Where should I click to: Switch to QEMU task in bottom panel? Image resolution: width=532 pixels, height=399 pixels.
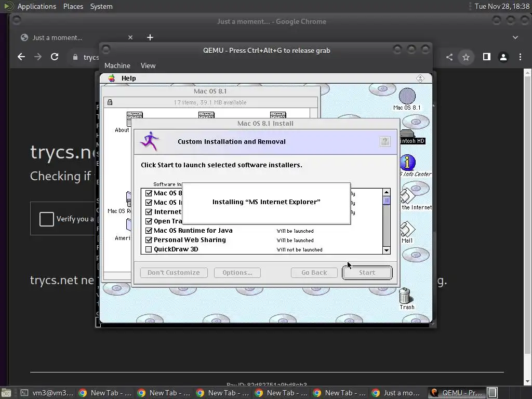click(456, 393)
